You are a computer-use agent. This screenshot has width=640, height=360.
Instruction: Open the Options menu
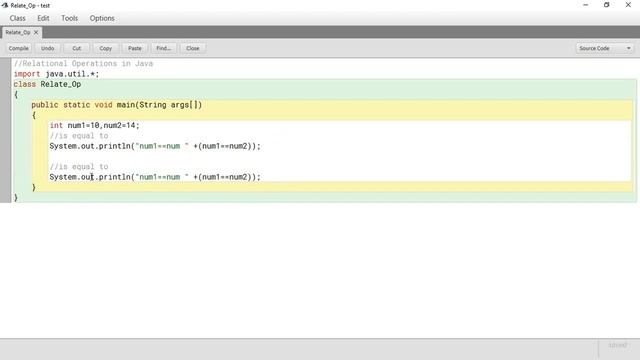[x=102, y=18]
